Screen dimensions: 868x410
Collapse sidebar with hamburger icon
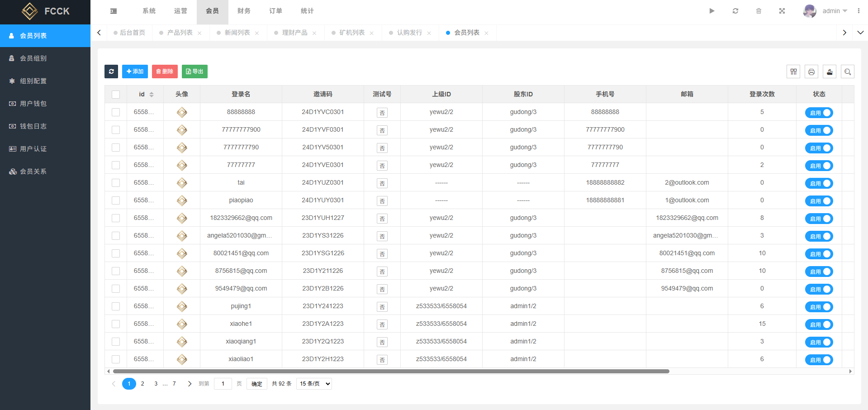click(114, 11)
